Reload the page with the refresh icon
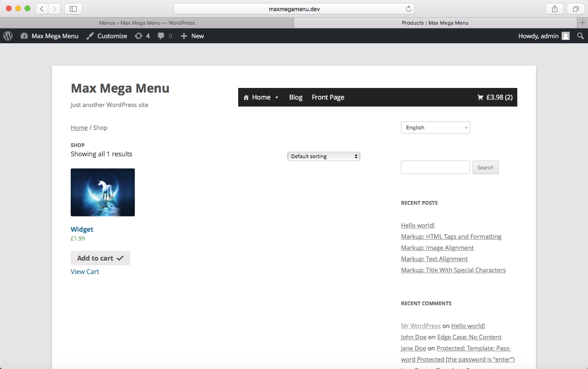588x369 pixels. coord(408,9)
